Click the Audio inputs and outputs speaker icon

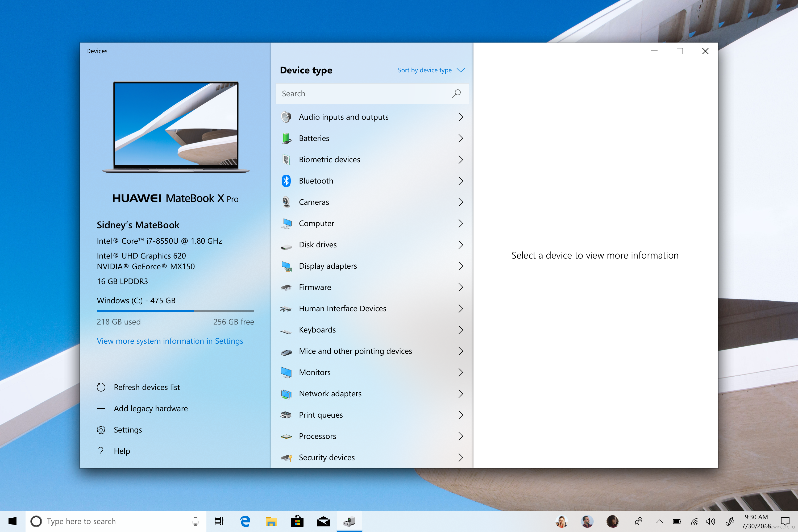point(286,117)
